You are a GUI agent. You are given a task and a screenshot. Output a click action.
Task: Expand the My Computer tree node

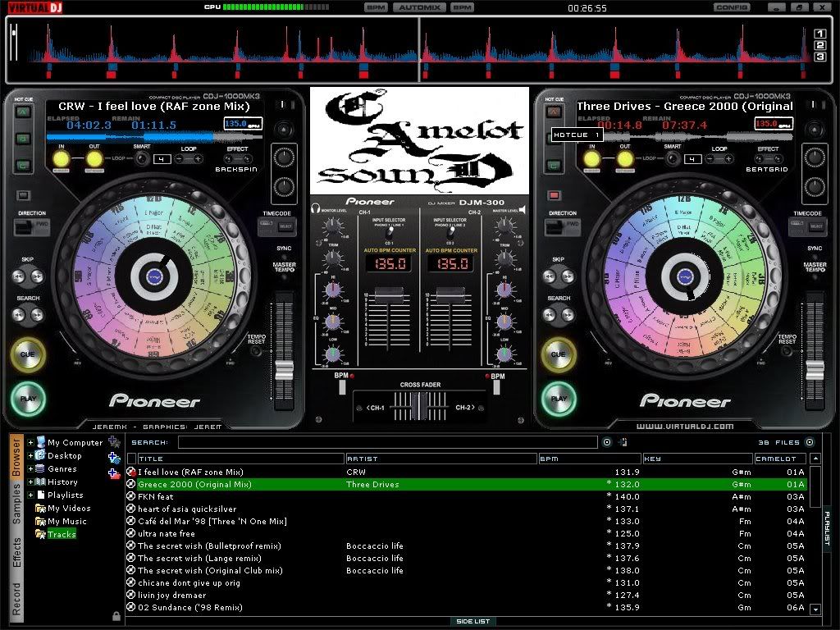pyautogui.click(x=30, y=442)
